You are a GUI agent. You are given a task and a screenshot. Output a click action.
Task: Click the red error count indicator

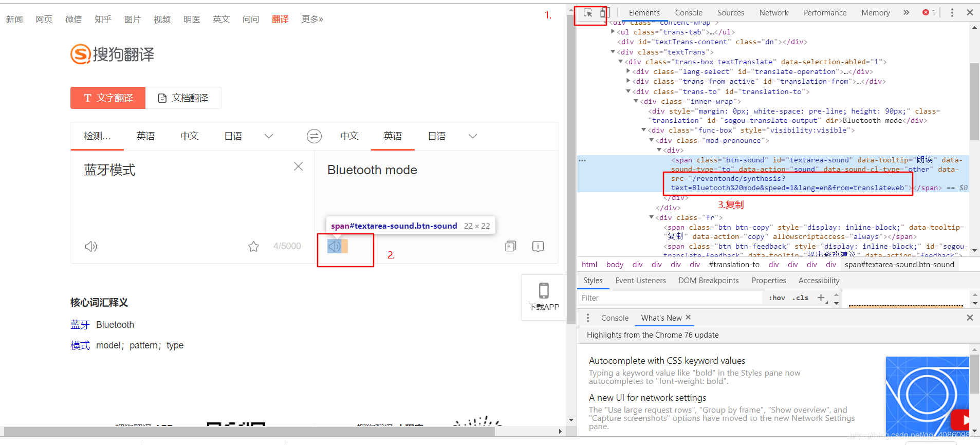point(929,12)
